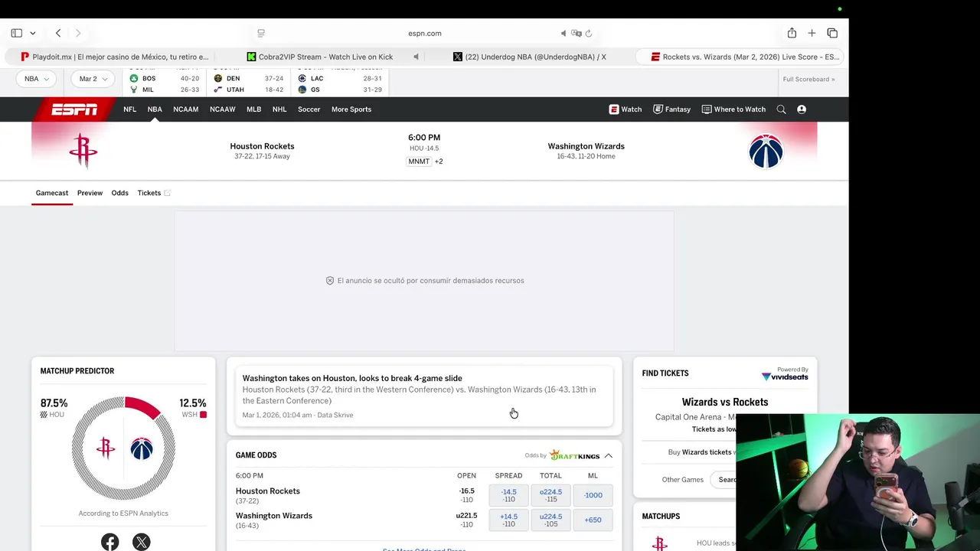The image size is (980, 551).
Task: Open the NBA league dropdown
Action: 36,79
